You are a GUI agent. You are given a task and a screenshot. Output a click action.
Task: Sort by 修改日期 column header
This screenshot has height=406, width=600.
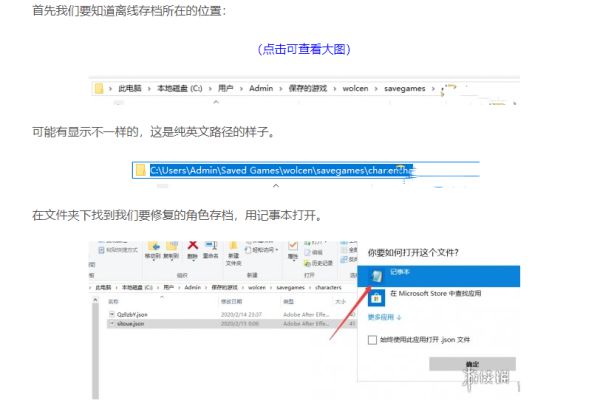232,302
